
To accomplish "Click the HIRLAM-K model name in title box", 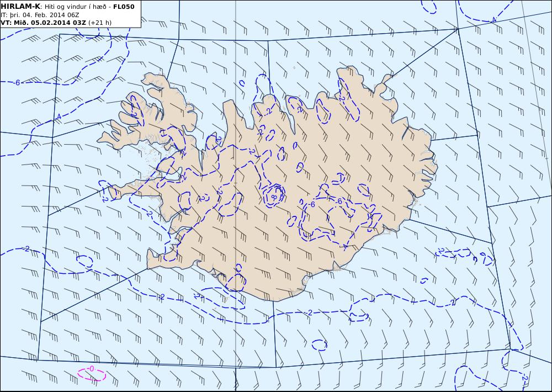I will click(20, 6).
